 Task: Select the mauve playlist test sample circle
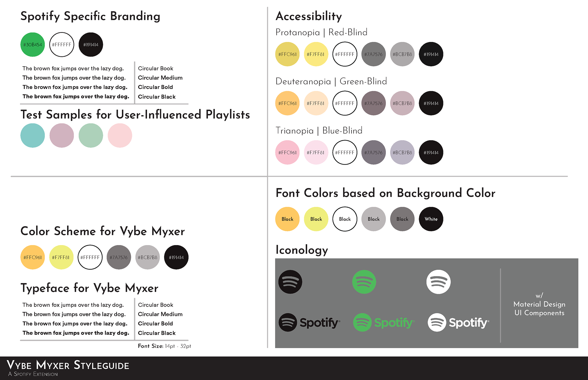(x=62, y=136)
